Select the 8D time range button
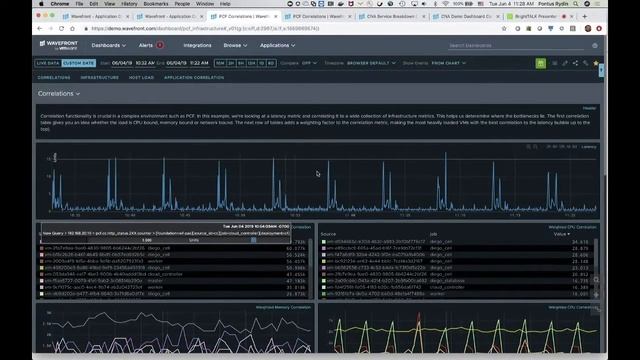This screenshot has height=360, width=640. click(x=271, y=63)
